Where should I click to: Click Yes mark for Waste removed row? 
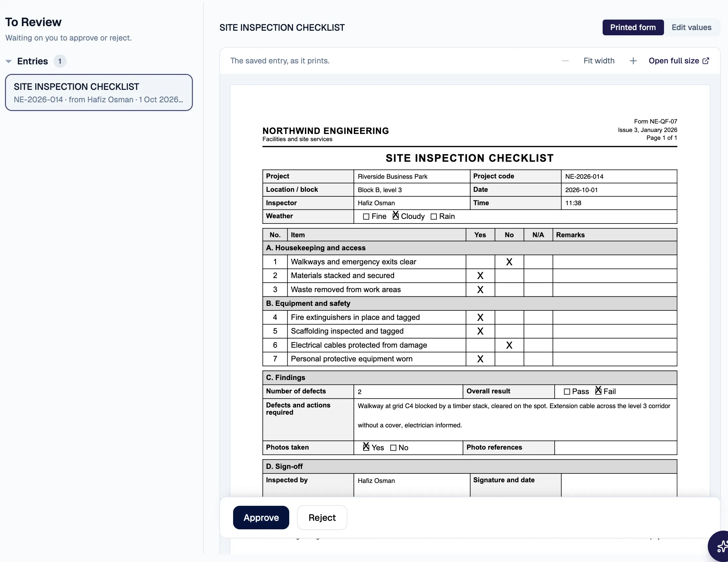point(480,290)
